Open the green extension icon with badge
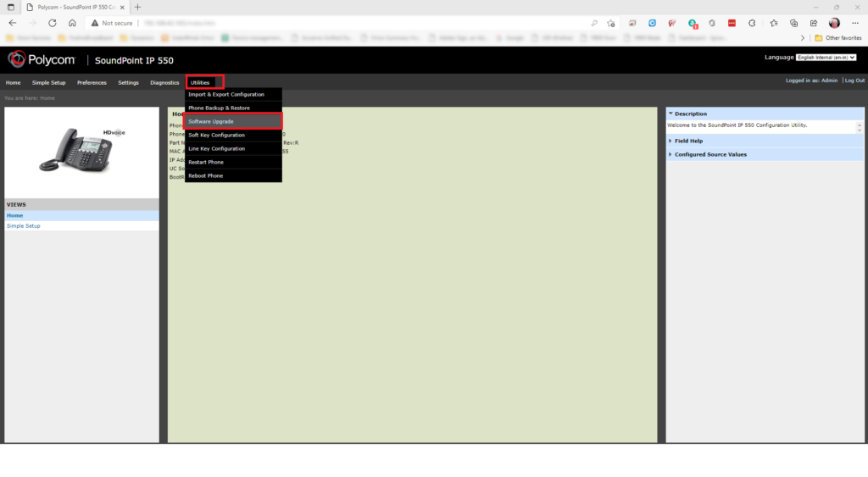 pos(693,23)
